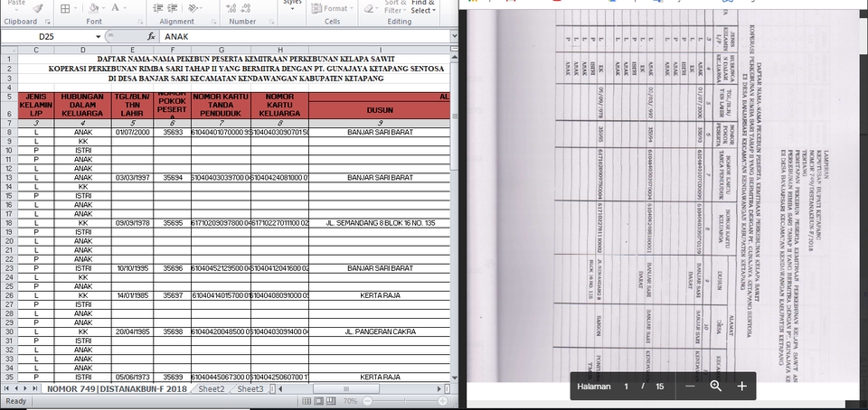Open the Clipboard dialog launcher

tap(48, 22)
